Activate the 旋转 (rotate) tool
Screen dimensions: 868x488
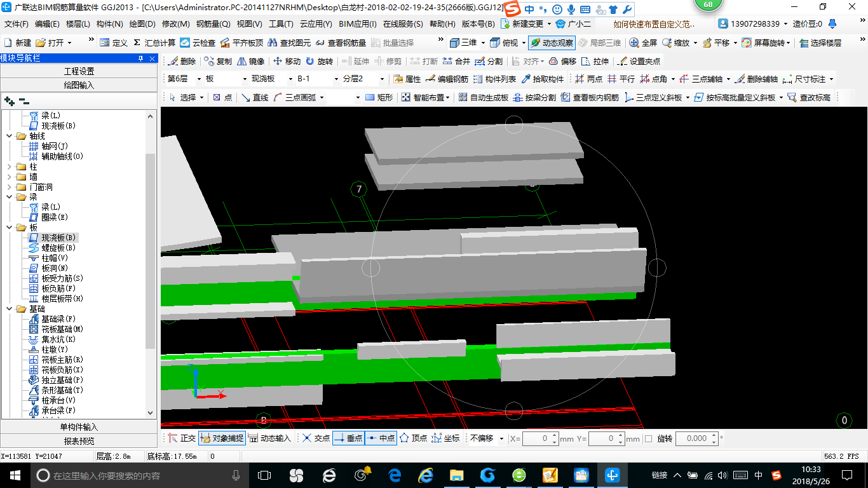tap(319, 62)
